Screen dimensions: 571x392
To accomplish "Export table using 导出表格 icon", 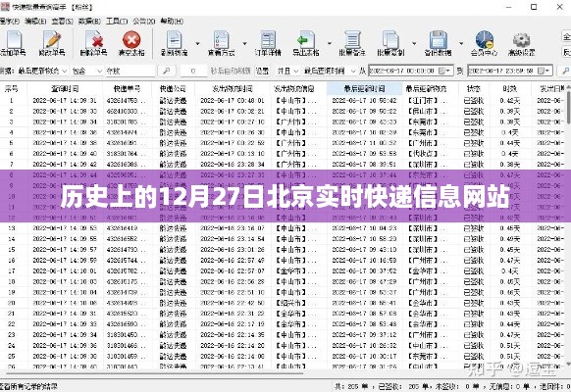I will point(306,44).
